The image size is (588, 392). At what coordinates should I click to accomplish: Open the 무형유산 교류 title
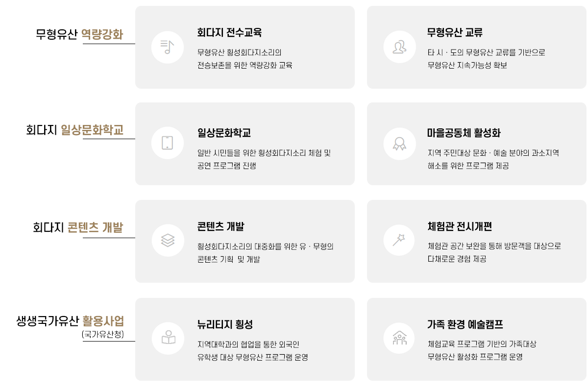point(455,33)
